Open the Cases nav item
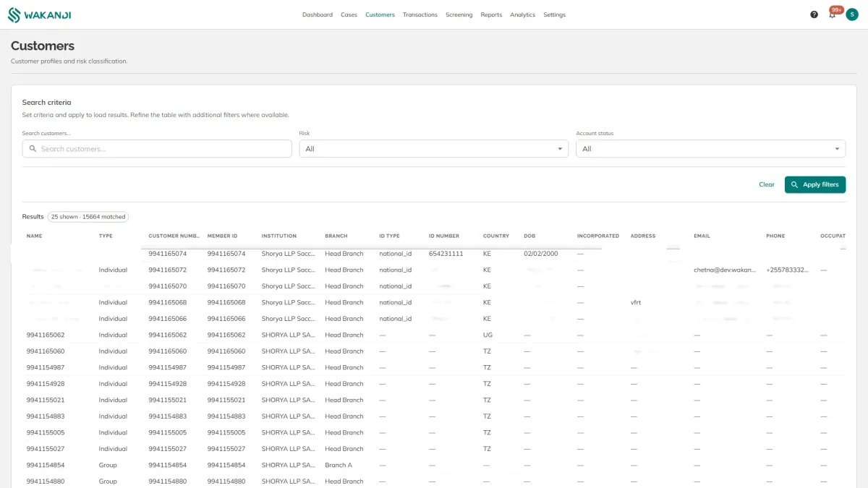Image resolution: width=868 pixels, height=488 pixels. click(349, 14)
